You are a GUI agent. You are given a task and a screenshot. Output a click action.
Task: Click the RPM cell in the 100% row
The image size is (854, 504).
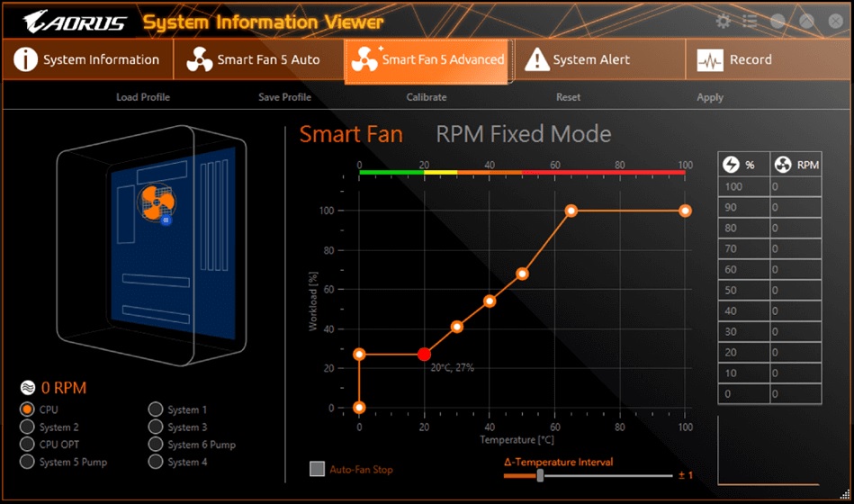[796, 187]
